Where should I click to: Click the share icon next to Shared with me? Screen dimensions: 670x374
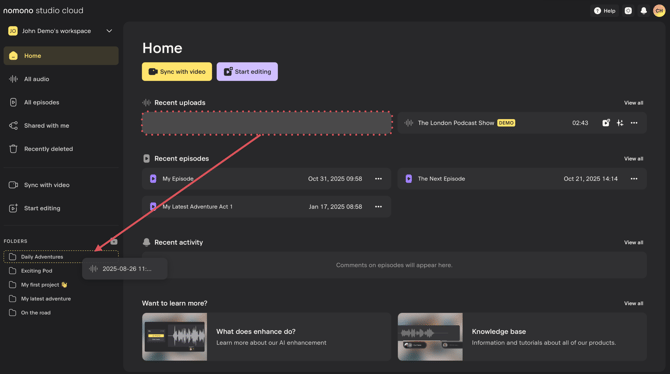coord(13,126)
